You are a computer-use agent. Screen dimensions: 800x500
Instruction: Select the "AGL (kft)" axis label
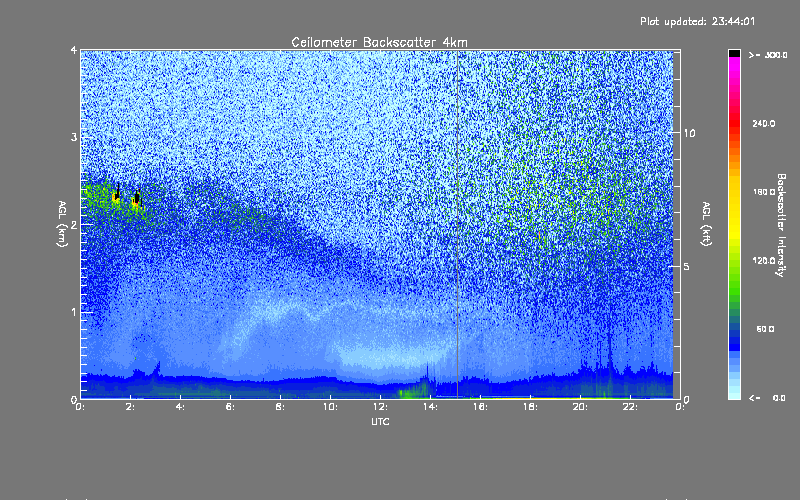706,224
